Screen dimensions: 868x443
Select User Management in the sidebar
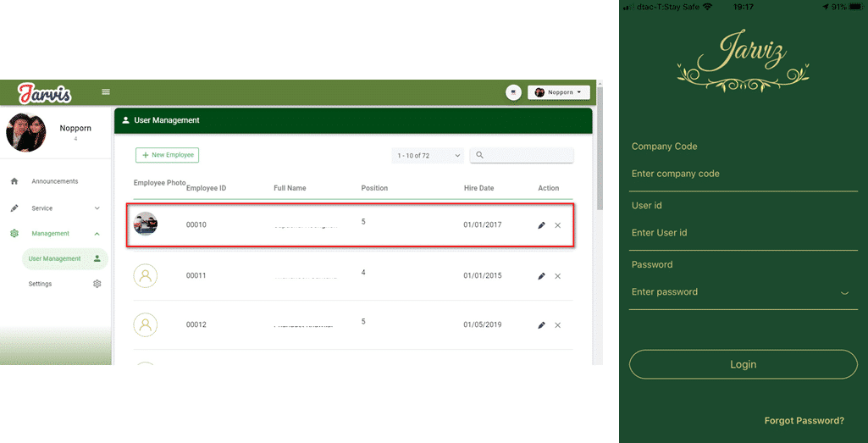click(x=55, y=258)
